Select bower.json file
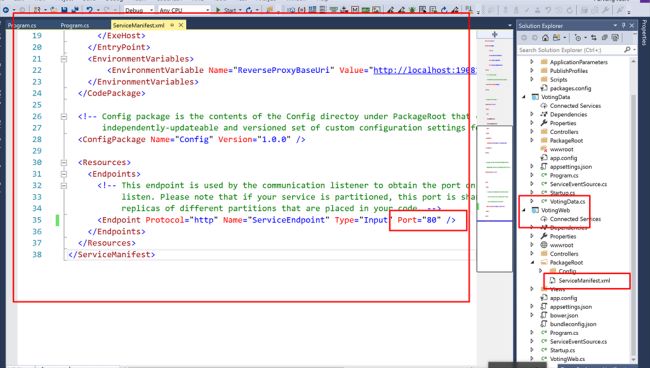 click(564, 315)
